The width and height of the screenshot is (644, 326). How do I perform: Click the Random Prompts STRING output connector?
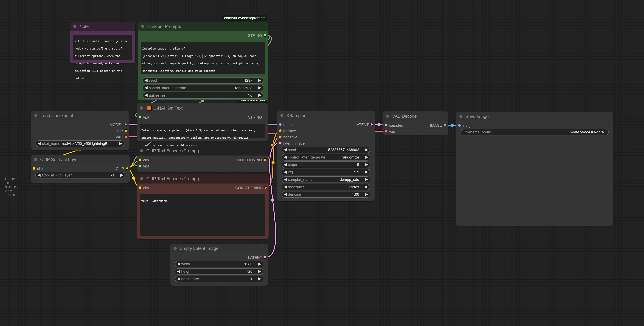pyautogui.click(x=265, y=36)
